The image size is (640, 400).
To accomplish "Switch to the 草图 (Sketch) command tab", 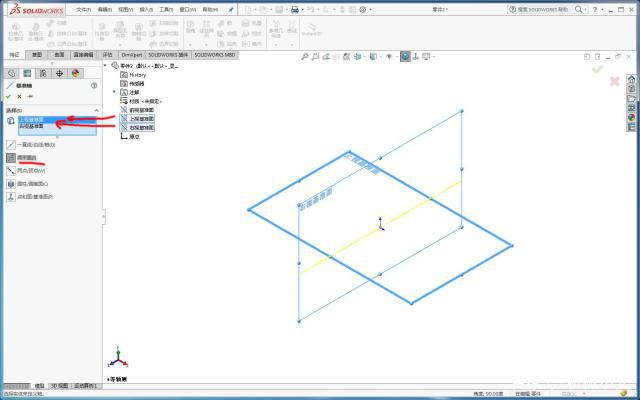I will (x=37, y=55).
